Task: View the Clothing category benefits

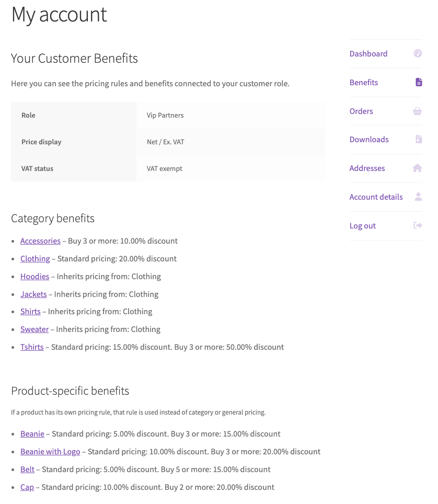Action: coord(35,258)
